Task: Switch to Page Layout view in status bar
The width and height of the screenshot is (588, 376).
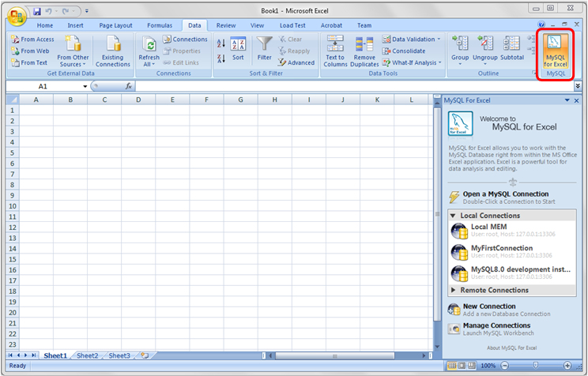Action: [x=462, y=366]
